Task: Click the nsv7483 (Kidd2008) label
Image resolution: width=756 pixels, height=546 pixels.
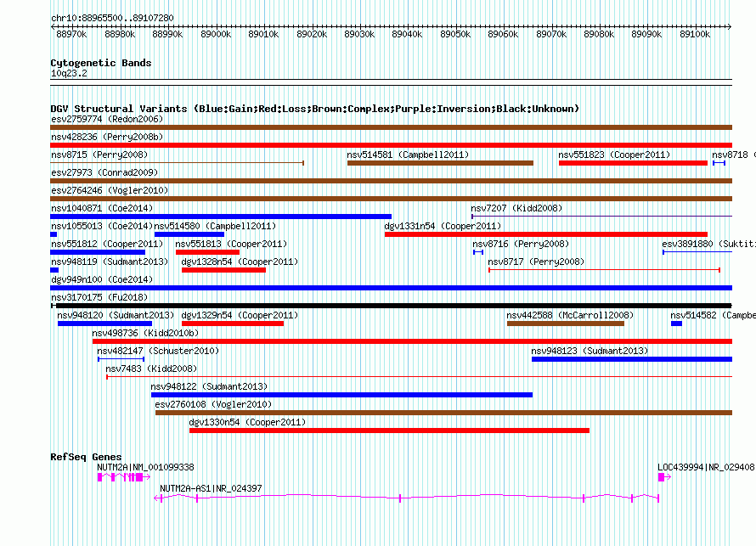Action: point(151,369)
